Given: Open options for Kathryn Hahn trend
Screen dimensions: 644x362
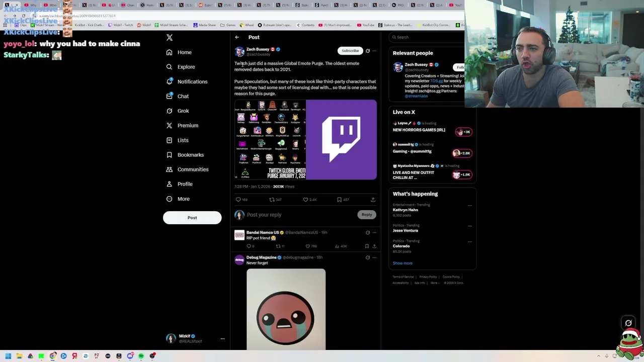Looking at the screenshot, I should coord(470,205).
